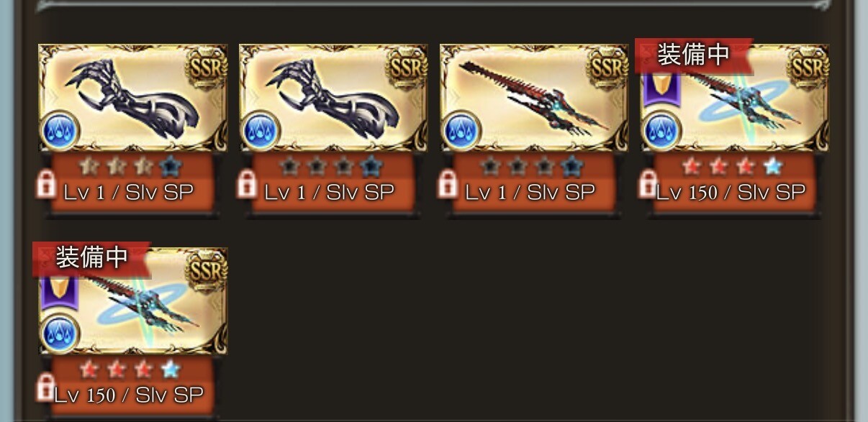This screenshot has width=868, height=422.
Task: Select the 装備中 banner on the top-row spear
Action: coord(694,55)
